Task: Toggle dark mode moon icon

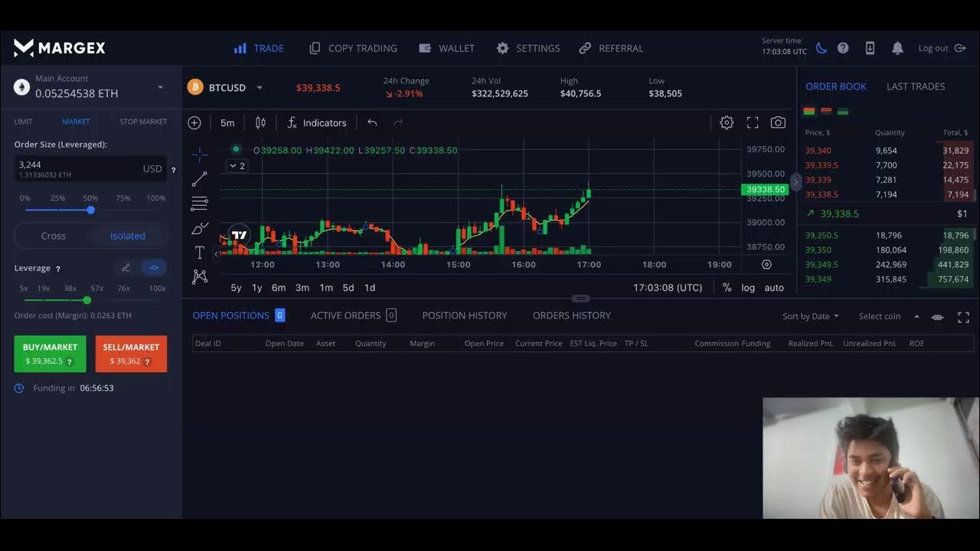Action: click(x=821, y=48)
